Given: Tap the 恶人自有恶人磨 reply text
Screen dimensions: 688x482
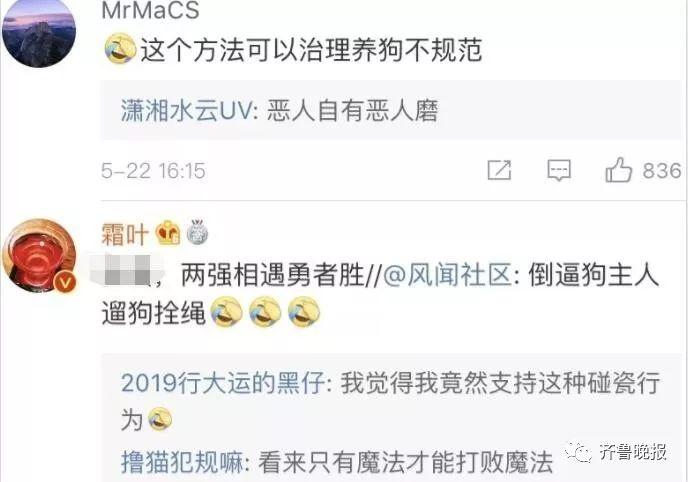Looking at the screenshot, I should [352, 110].
